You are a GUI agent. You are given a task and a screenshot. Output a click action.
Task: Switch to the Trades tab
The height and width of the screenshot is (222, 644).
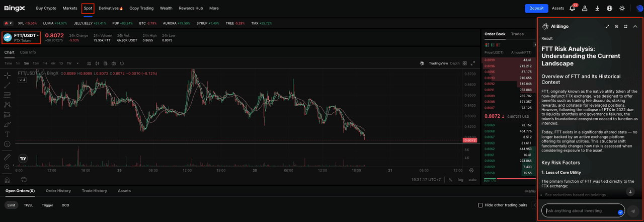pyautogui.click(x=517, y=34)
